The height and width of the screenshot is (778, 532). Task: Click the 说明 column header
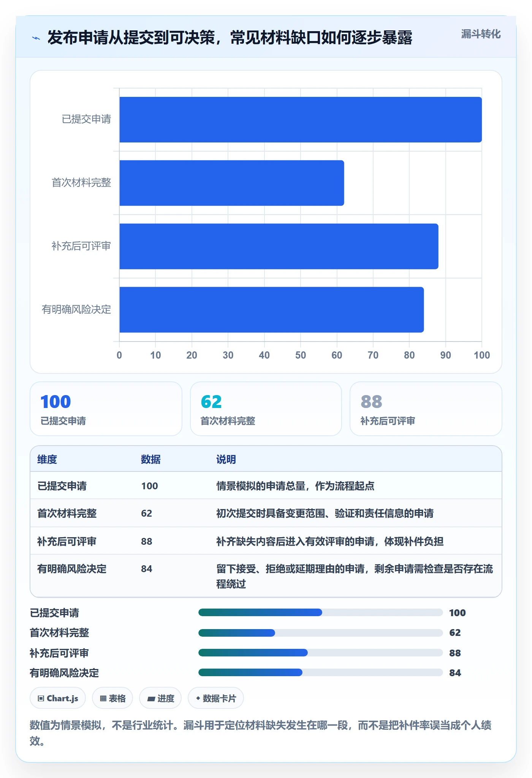click(226, 459)
